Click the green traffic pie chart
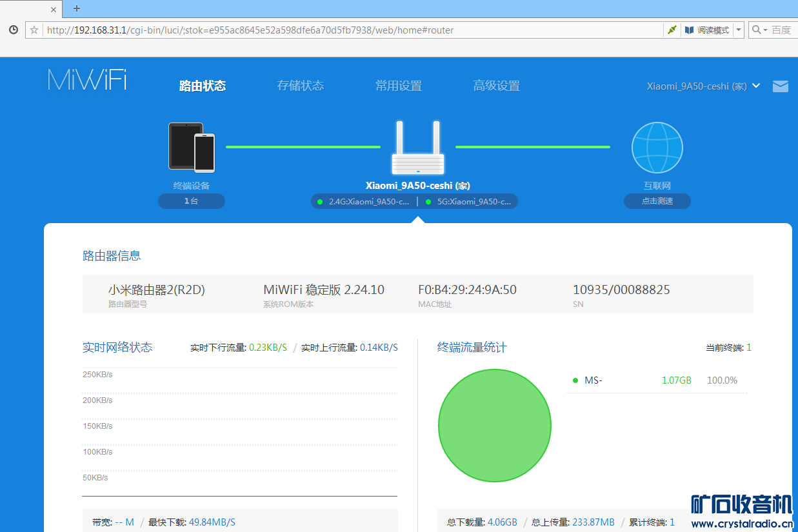Viewport: 798px width, 532px height. pyautogui.click(x=494, y=426)
